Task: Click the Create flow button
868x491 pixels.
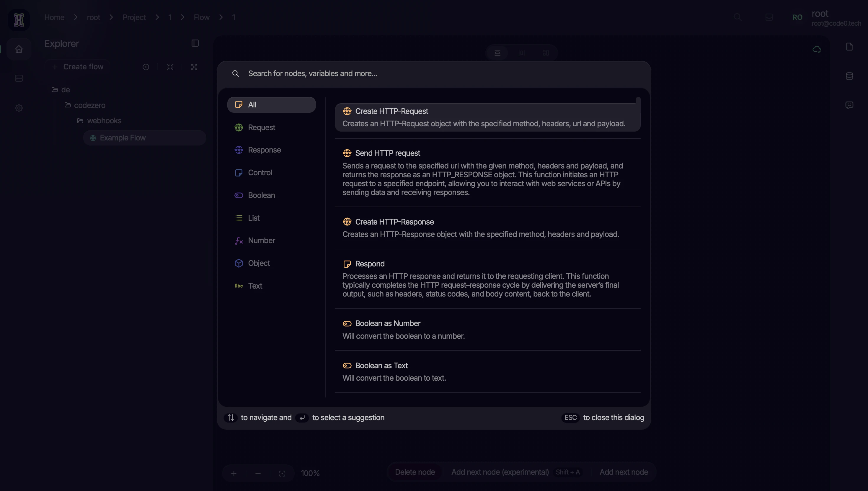Action: coord(77,66)
